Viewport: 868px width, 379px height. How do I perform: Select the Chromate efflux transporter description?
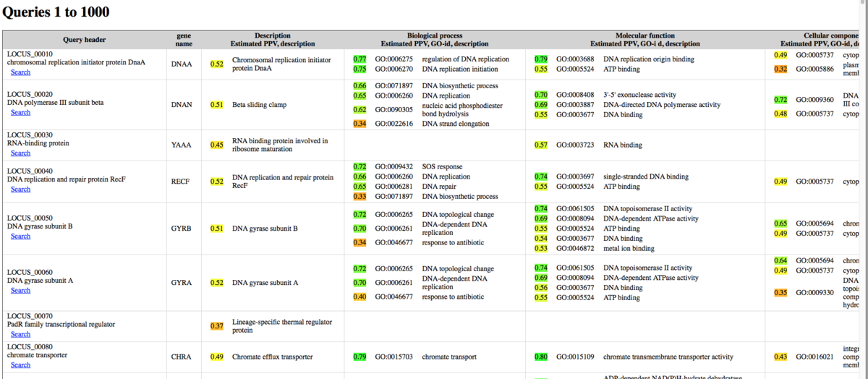273,357
